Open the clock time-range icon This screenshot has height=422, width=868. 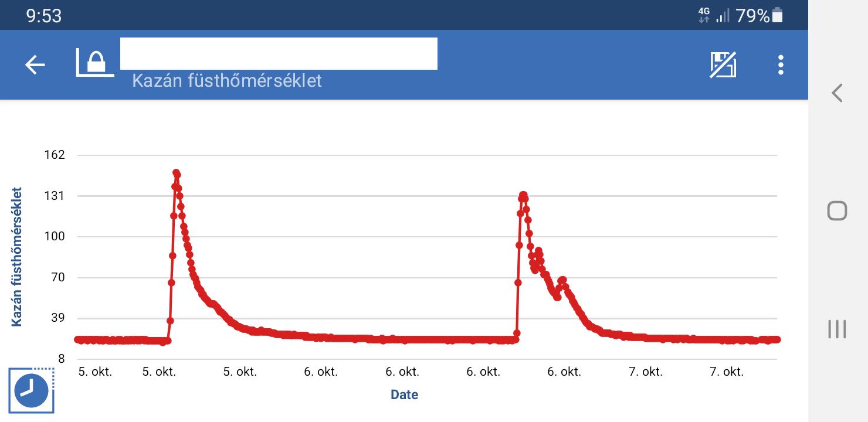click(31, 390)
